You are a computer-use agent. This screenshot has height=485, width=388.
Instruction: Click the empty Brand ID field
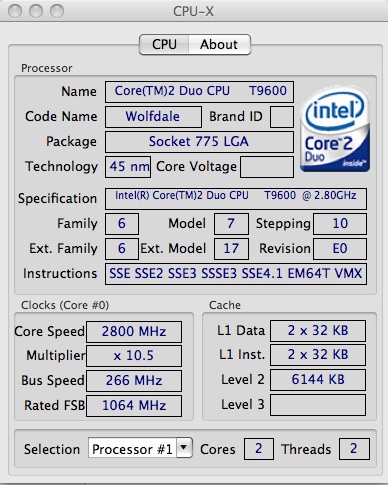pos(282,117)
